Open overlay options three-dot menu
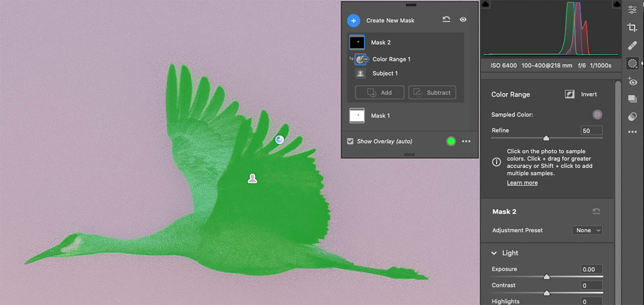Viewport: 644px width, 305px height. point(466,141)
